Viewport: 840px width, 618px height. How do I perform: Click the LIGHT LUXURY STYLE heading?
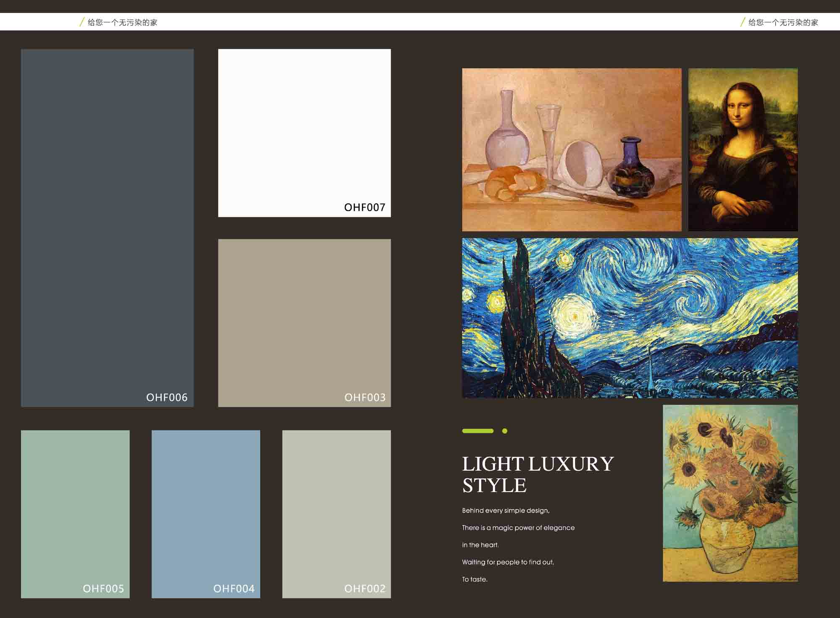pyautogui.click(x=538, y=475)
